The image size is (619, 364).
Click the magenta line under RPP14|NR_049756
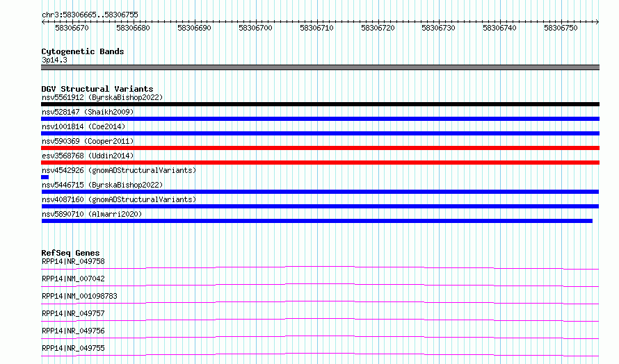point(320,338)
